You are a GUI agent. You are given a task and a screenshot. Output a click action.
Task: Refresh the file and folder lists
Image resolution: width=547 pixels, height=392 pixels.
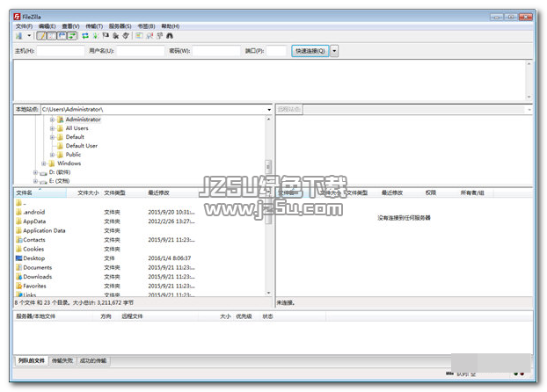point(85,35)
